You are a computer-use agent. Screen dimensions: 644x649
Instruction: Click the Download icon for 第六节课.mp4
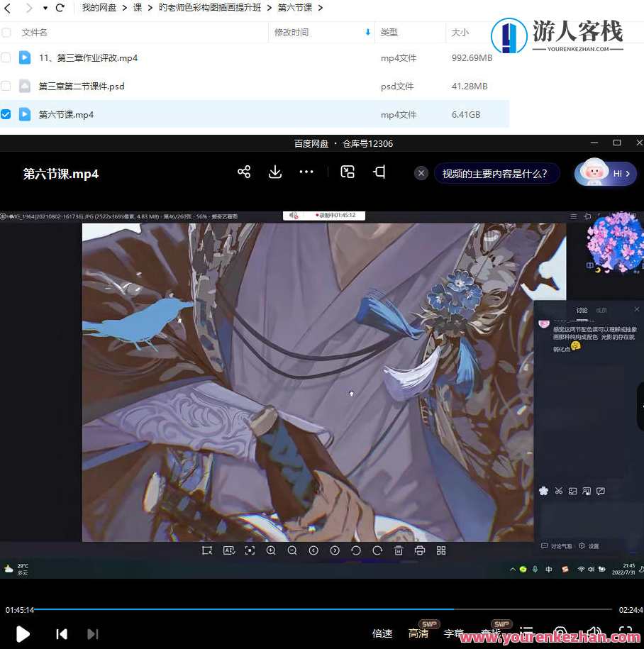coord(275,172)
